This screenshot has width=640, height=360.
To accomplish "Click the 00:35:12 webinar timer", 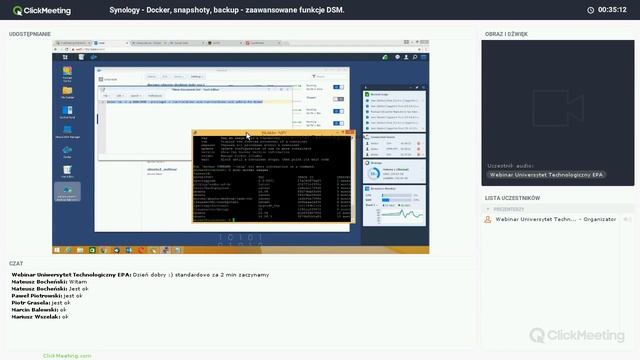I will [x=612, y=10].
